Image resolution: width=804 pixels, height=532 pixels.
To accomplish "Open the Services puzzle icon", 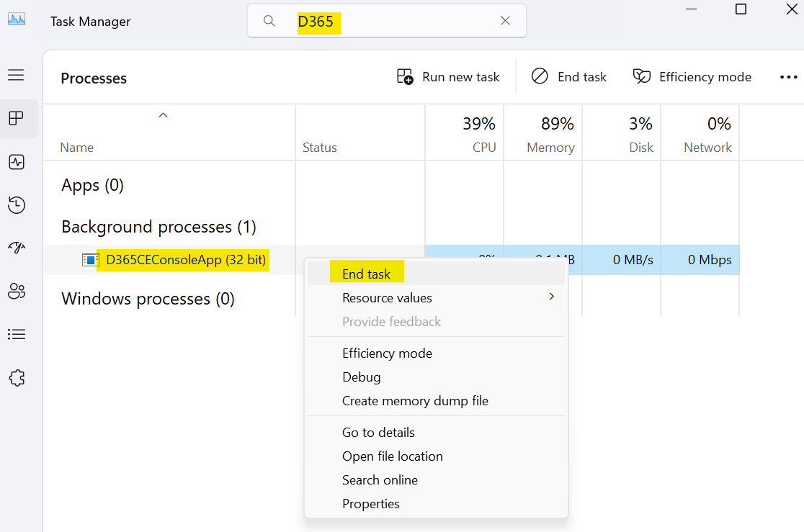I will pos(17,378).
